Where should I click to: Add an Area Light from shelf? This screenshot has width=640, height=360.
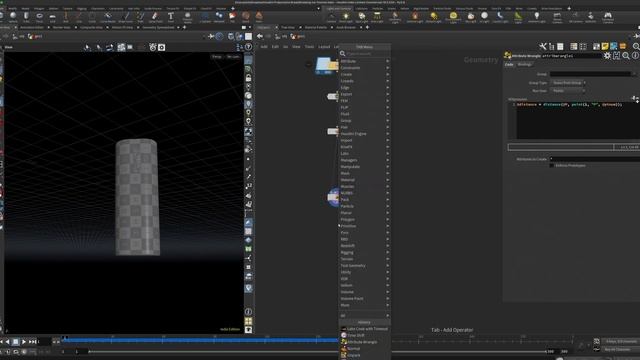coord(377,17)
